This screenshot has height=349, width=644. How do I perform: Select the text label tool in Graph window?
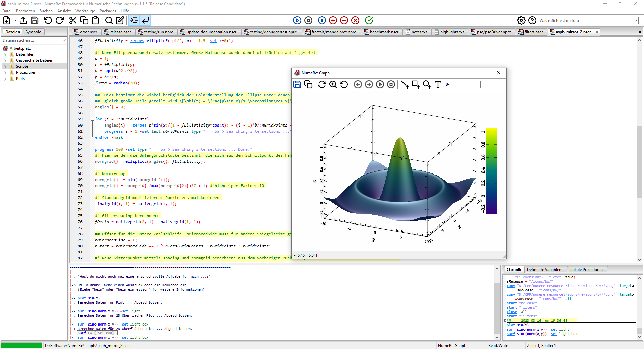[x=438, y=85]
